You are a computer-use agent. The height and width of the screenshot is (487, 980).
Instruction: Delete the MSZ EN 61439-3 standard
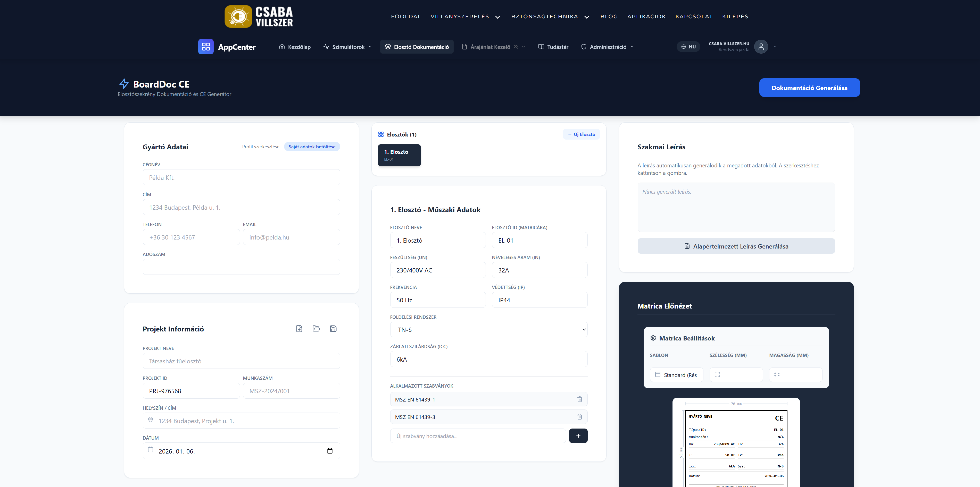tap(579, 417)
